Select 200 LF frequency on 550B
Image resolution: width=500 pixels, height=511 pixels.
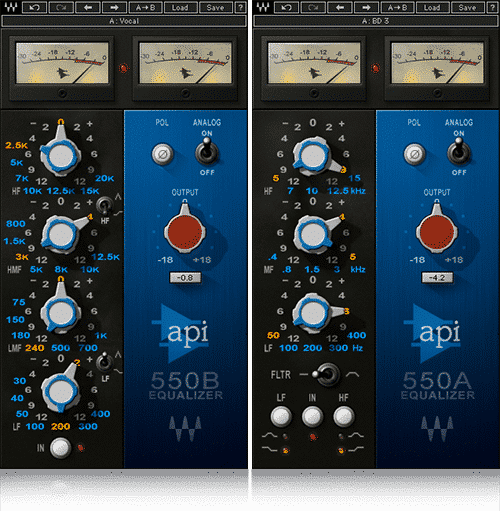pos(60,426)
